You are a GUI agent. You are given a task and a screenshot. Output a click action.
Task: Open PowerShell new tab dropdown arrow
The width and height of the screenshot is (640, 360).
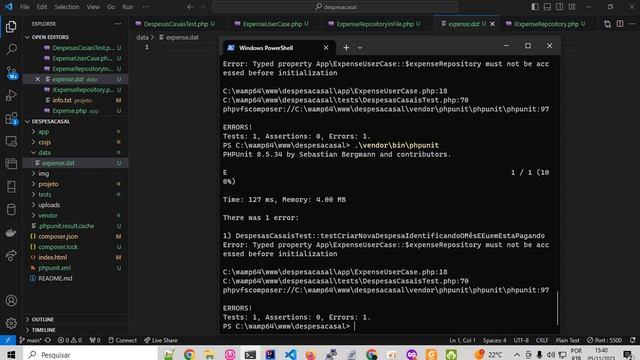360,48
